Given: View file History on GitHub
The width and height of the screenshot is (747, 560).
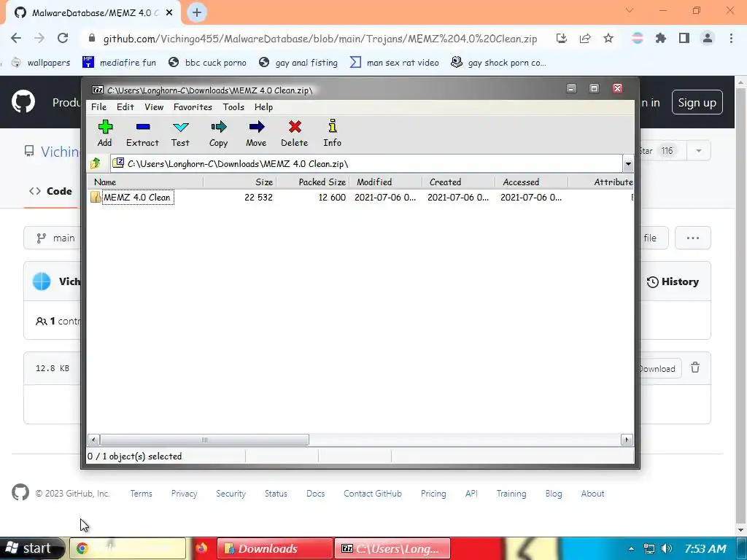Looking at the screenshot, I should click(x=673, y=281).
